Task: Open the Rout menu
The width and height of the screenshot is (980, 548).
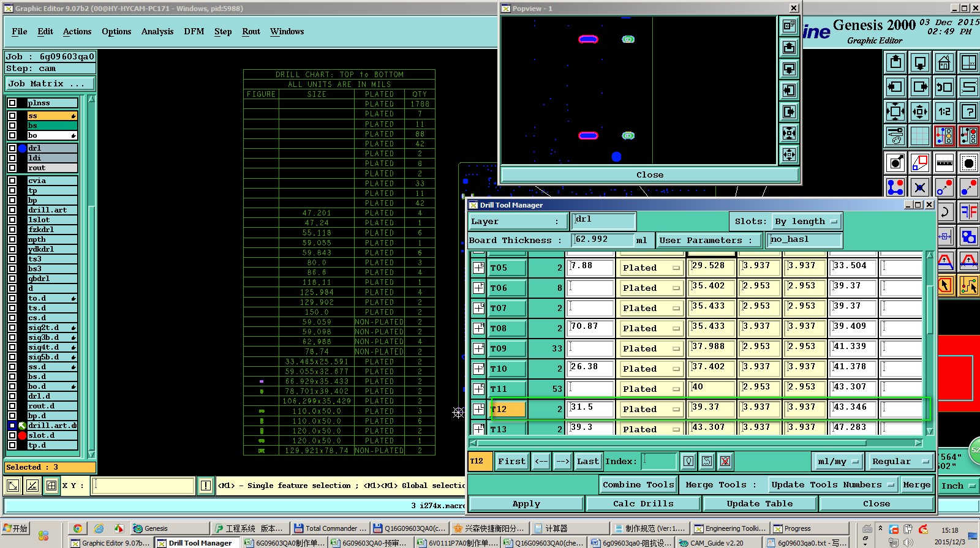Action: click(251, 31)
